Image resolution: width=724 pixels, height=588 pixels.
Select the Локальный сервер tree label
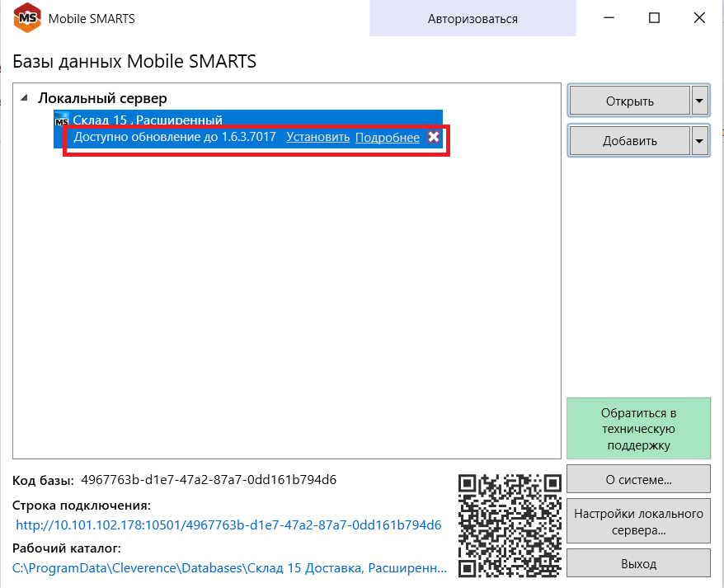tap(102, 98)
